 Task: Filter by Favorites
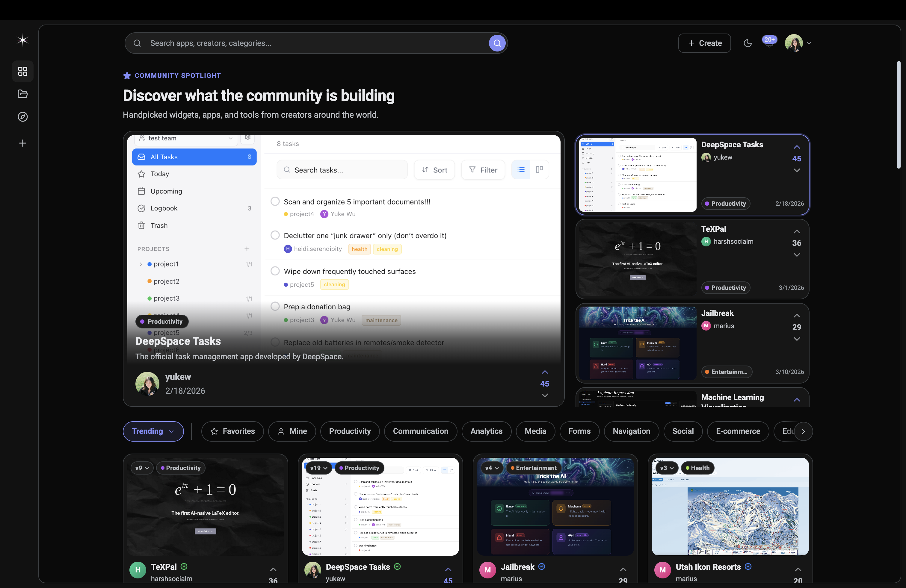click(x=232, y=431)
